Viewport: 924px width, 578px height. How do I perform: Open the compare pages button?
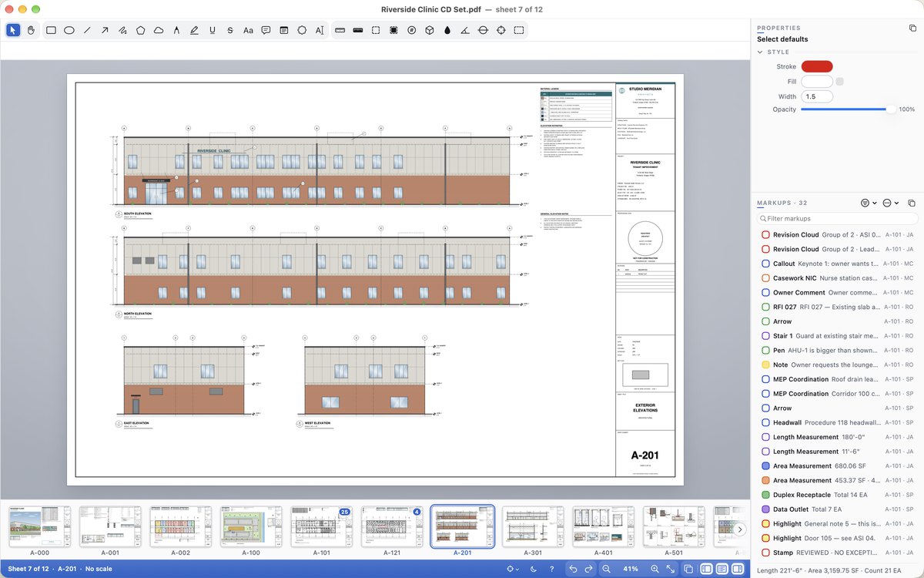(688, 569)
